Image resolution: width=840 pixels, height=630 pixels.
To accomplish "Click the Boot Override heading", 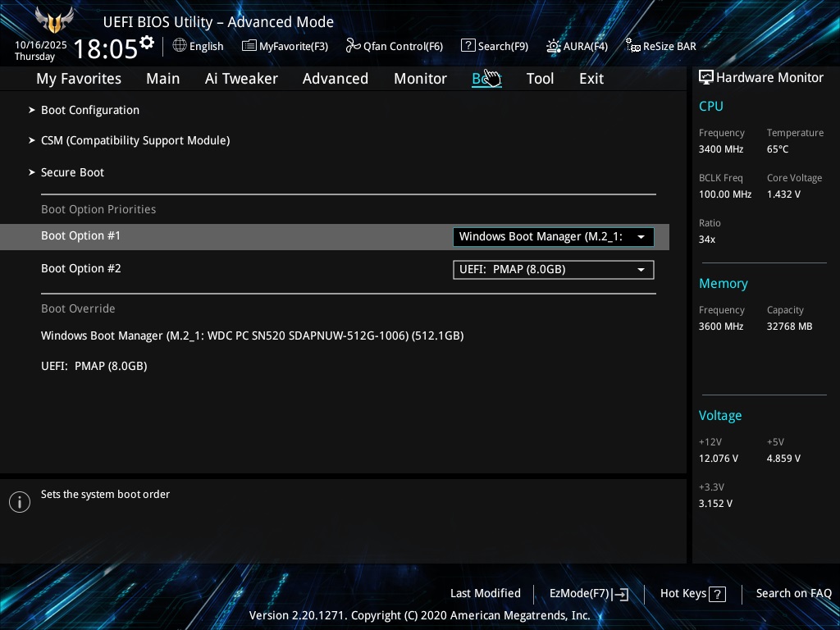I will click(x=78, y=308).
